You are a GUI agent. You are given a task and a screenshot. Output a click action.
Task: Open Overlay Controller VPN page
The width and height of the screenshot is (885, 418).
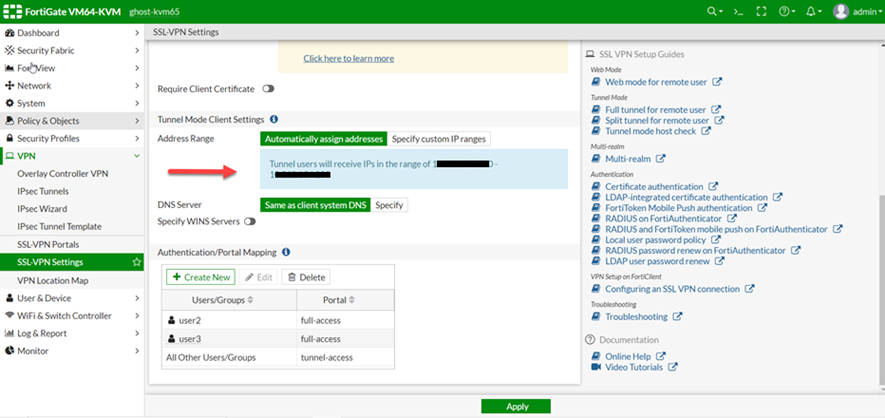(63, 174)
